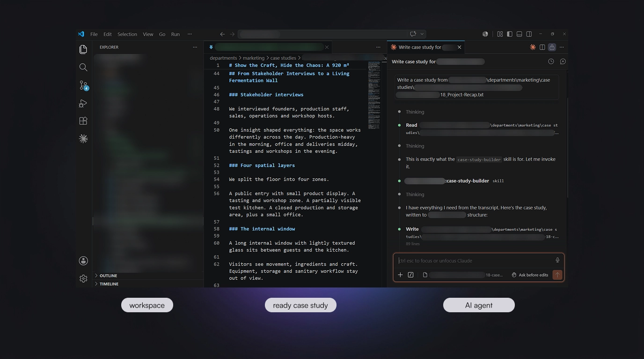Expand the TIMELINE section

pyautogui.click(x=109, y=284)
